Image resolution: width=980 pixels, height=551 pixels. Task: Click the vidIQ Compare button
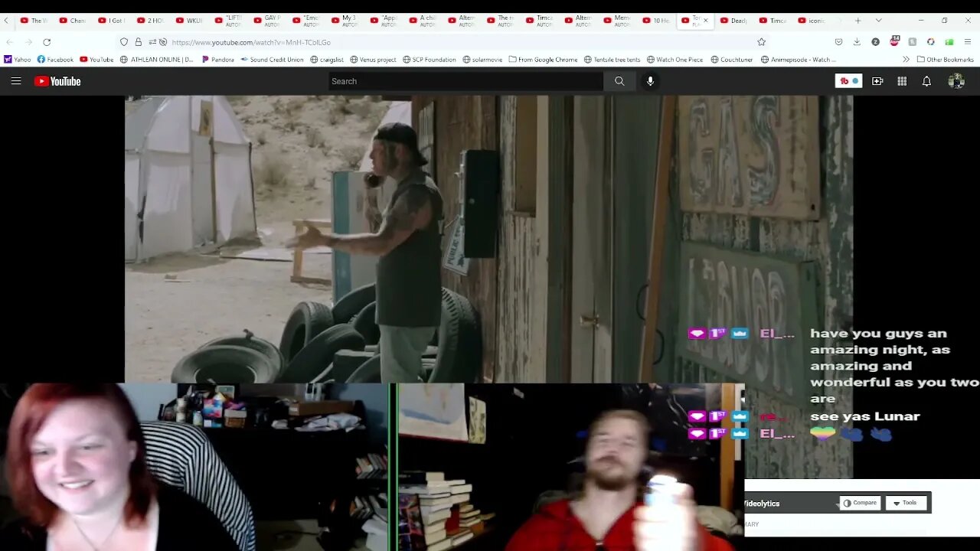[x=860, y=503]
